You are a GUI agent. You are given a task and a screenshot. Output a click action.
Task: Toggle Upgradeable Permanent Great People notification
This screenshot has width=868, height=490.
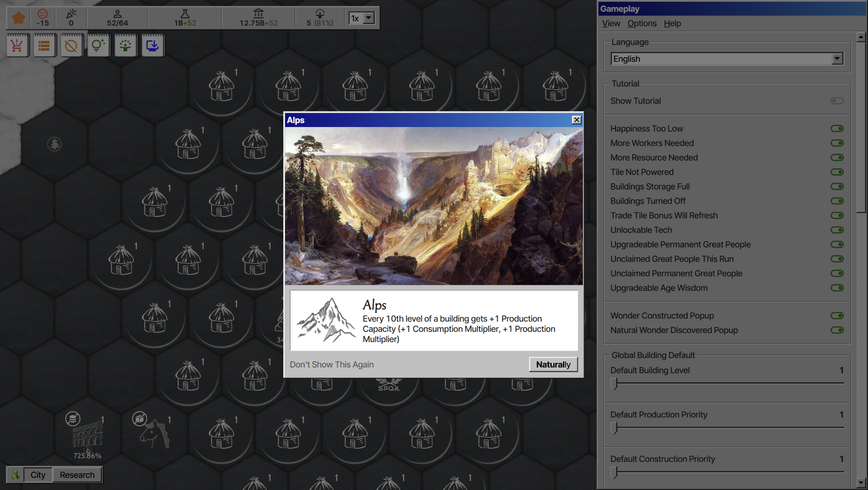[837, 245]
